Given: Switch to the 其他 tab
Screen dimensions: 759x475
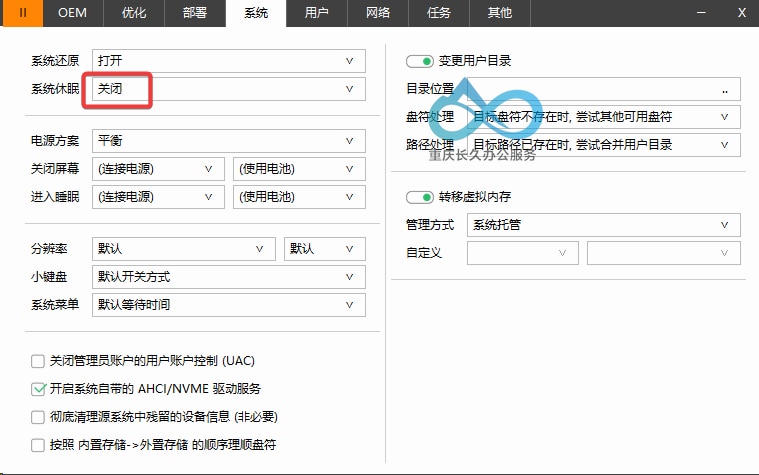Looking at the screenshot, I should point(500,13).
